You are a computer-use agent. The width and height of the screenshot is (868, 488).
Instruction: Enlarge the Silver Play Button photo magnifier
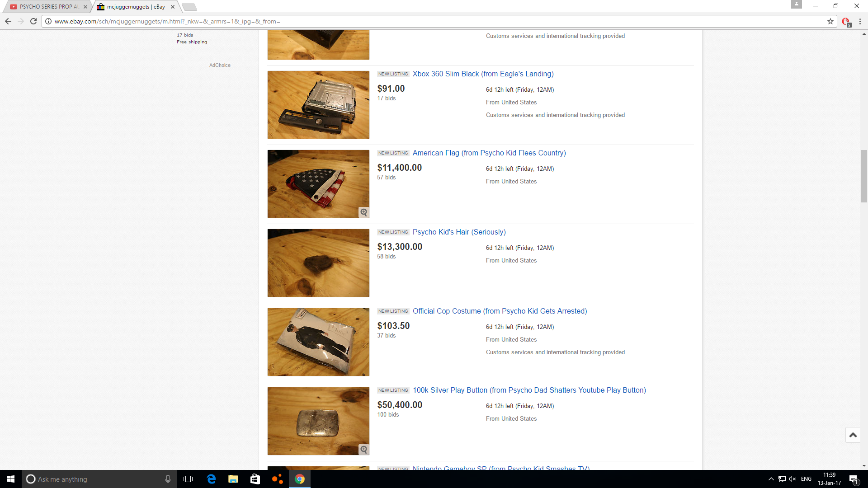click(364, 450)
